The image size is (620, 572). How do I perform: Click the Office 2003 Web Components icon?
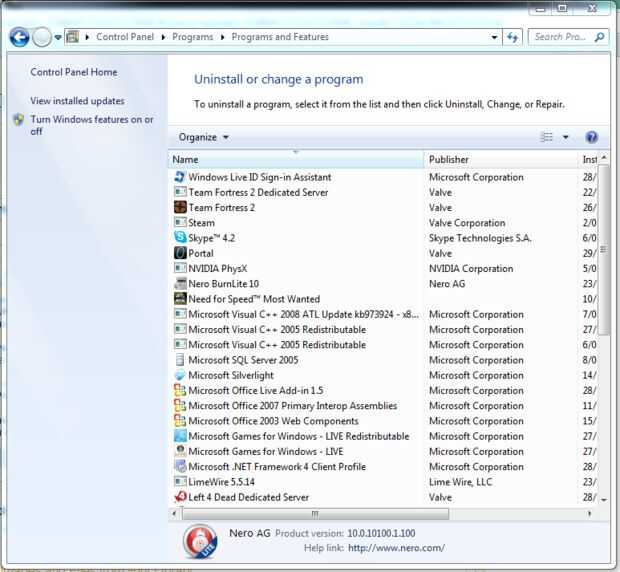tap(180, 421)
